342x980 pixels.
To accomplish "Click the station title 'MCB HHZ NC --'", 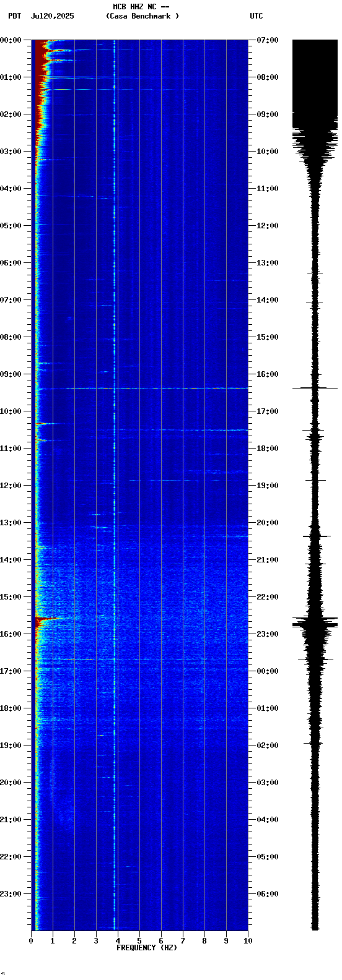I will tap(141, 7).
